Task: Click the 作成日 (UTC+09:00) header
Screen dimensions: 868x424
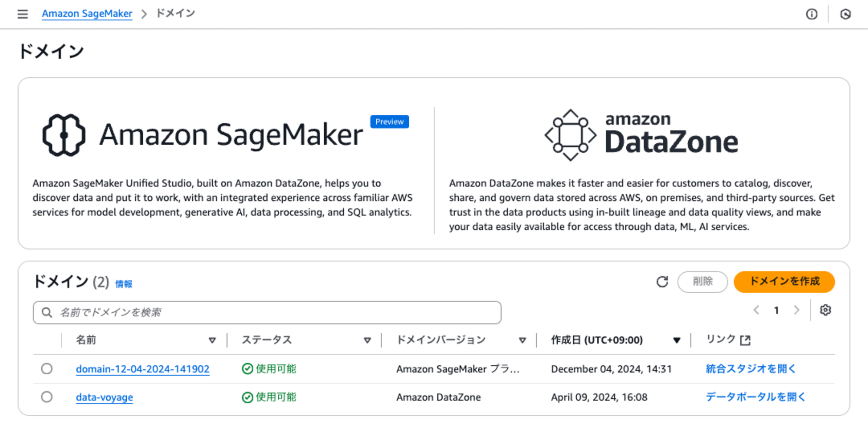Action: click(597, 340)
